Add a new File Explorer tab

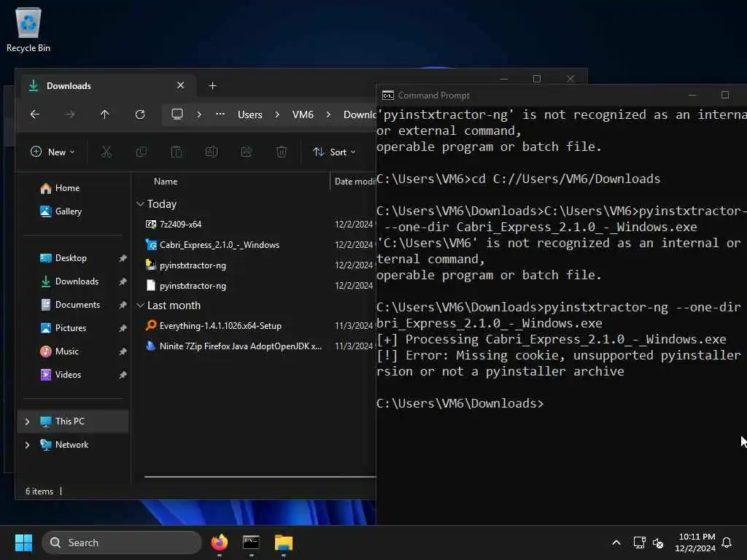pos(212,86)
